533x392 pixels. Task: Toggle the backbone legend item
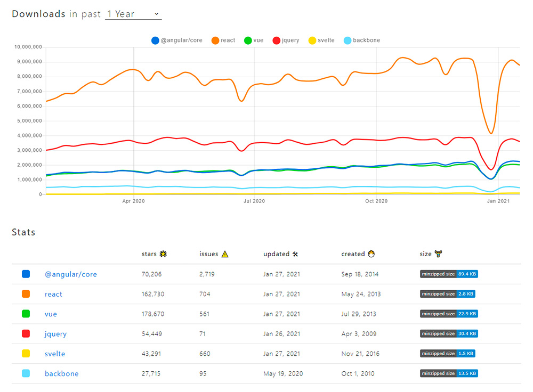[x=362, y=40]
